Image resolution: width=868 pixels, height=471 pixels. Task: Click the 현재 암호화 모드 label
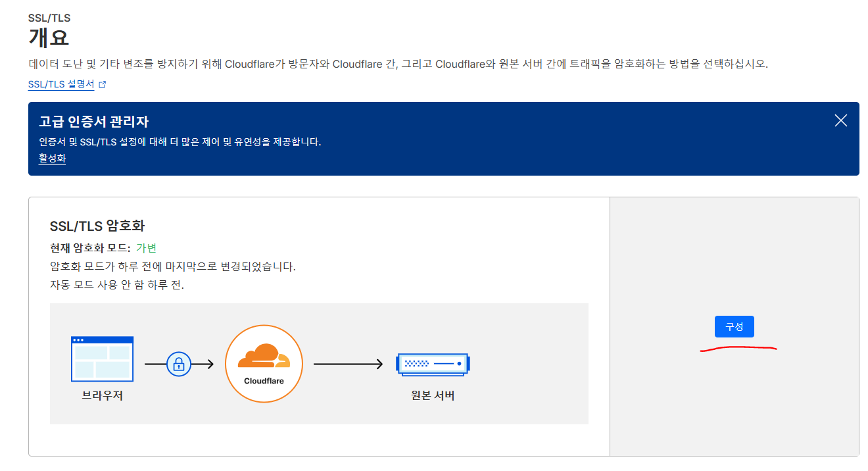pyautogui.click(x=90, y=248)
